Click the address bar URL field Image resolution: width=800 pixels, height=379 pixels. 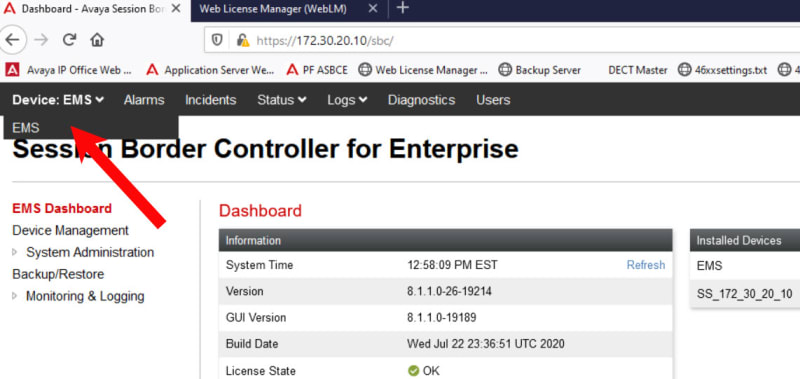click(503, 40)
